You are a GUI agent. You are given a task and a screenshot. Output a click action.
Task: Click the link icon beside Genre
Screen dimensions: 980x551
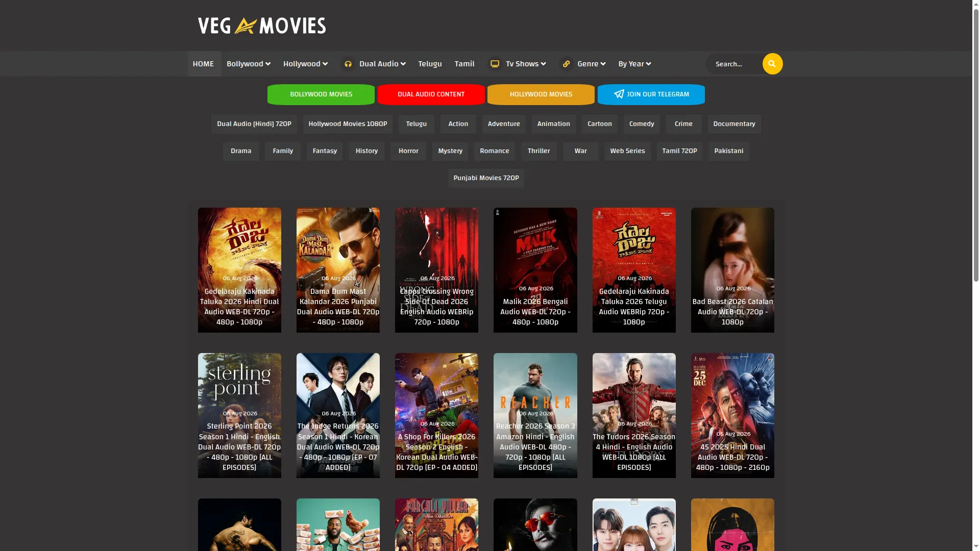pyautogui.click(x=566, y=64)
